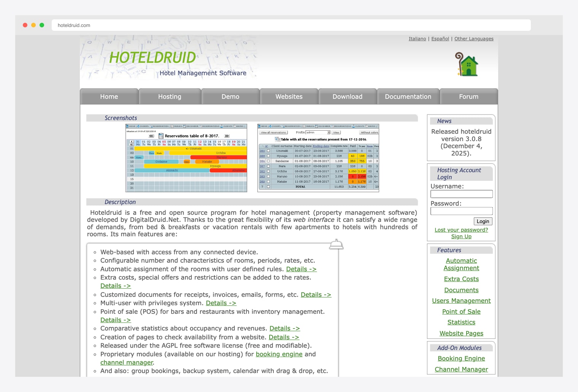The height and width of the screenshot is (392, 578).
Task: Follow Details link for website availability pages
Action: coord(284,337)
